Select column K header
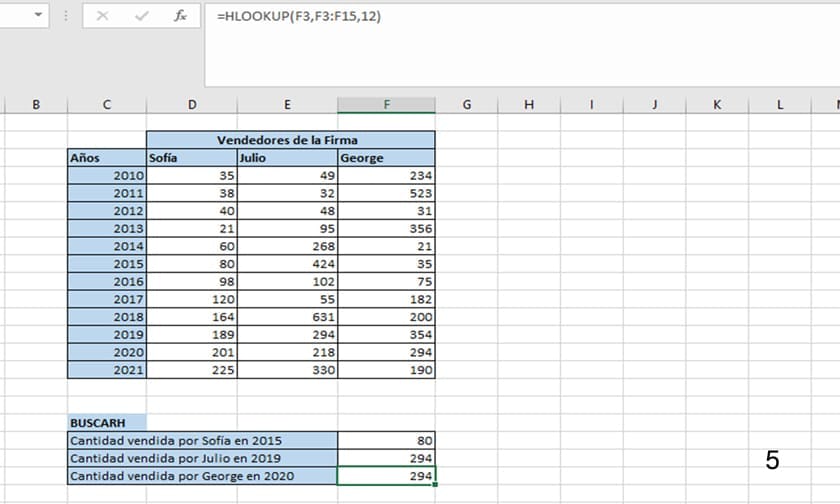Screen dimensions: 840x504 pos(717,105)
